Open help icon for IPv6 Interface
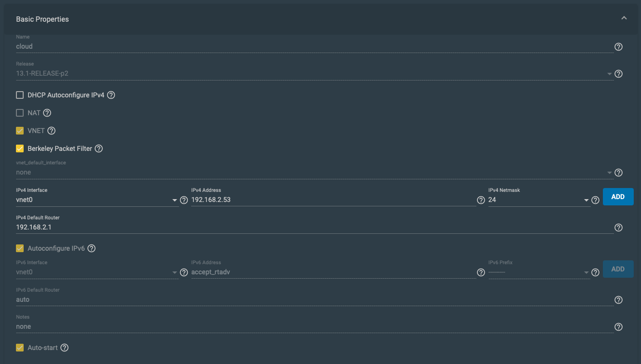This screenshot has width=641, height=364. coord(183,272)
